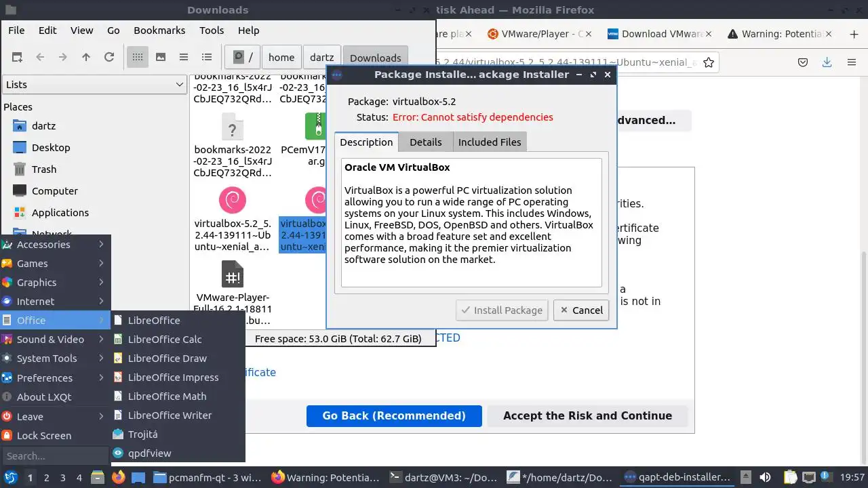
Task: Expand the Accessories menu category
Action: coord(55,244)
